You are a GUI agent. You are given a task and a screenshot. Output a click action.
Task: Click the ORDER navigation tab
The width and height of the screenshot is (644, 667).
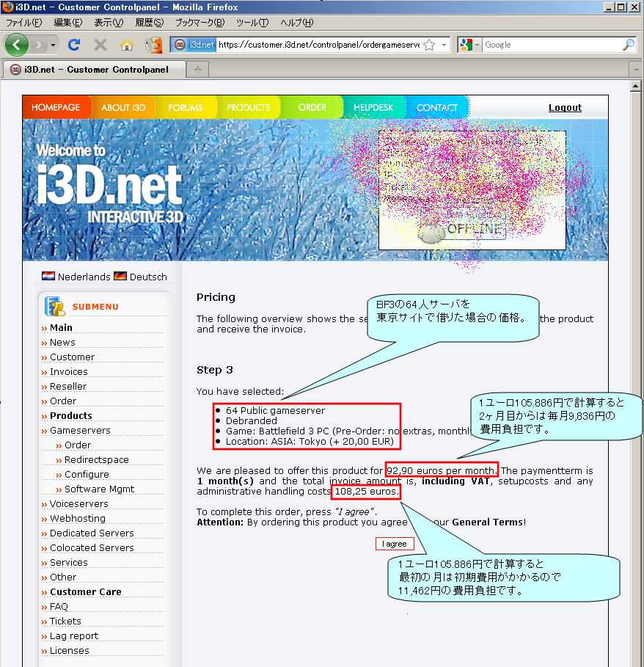pyautogui.click(x=312, y=107)
